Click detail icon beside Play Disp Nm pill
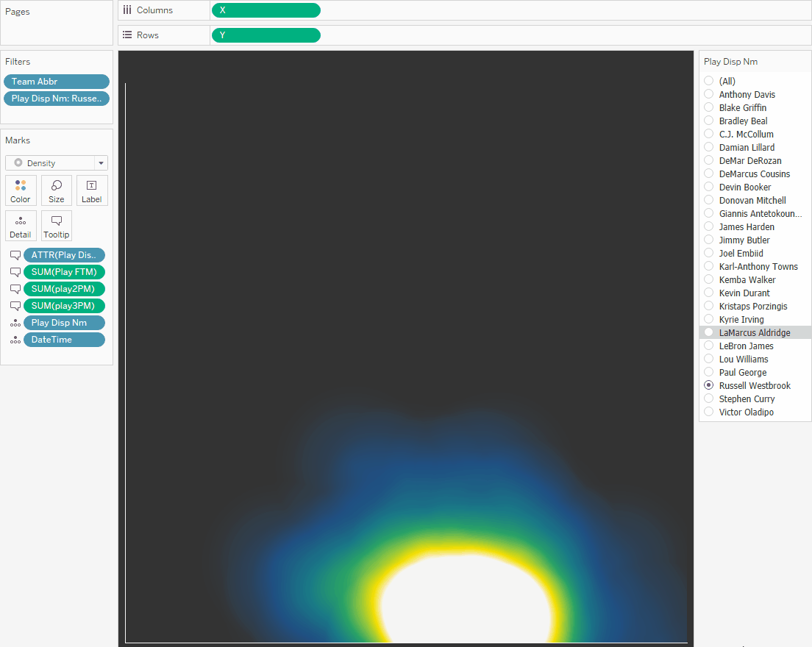This screenshot has width=812, height=647. pyautogui.click(x=15, y=323)
